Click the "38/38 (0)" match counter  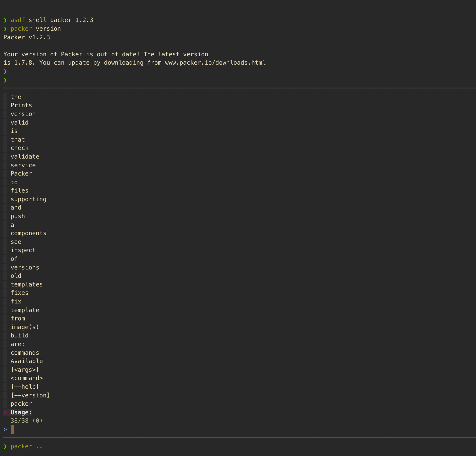click(x=26, y=420)
